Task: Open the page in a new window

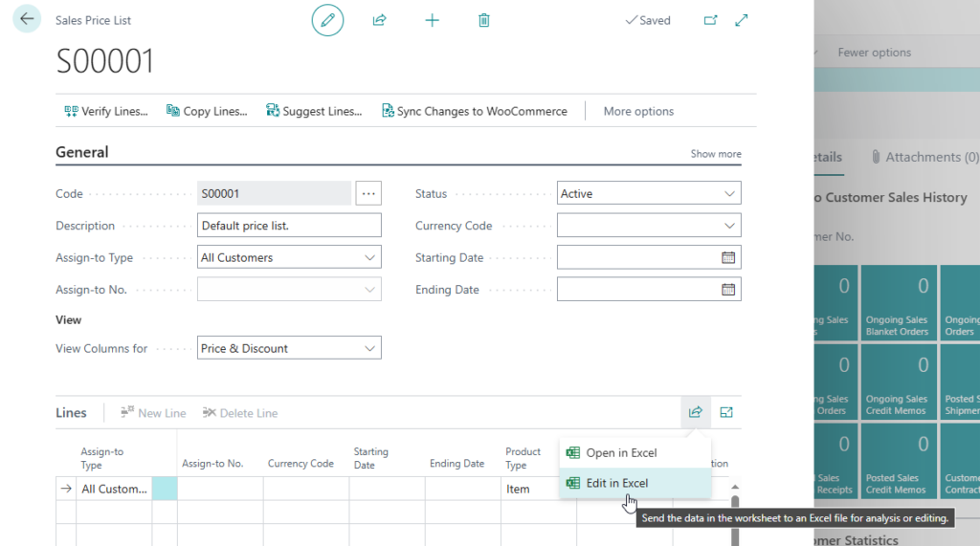Action: pyautogui.click(x=711, y=20)
